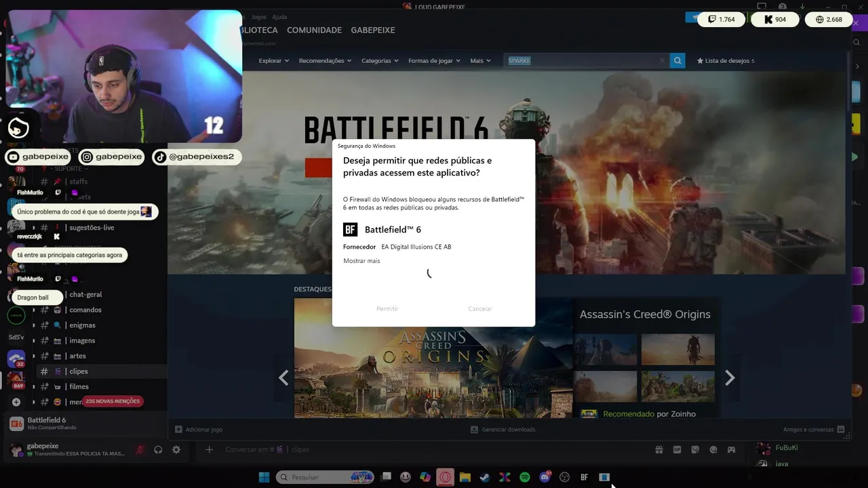Image resolution: width=868 pixels, height=488 pixels.
Task: Open the Discord emoji picker icon
Action: (x=713, y=449)
